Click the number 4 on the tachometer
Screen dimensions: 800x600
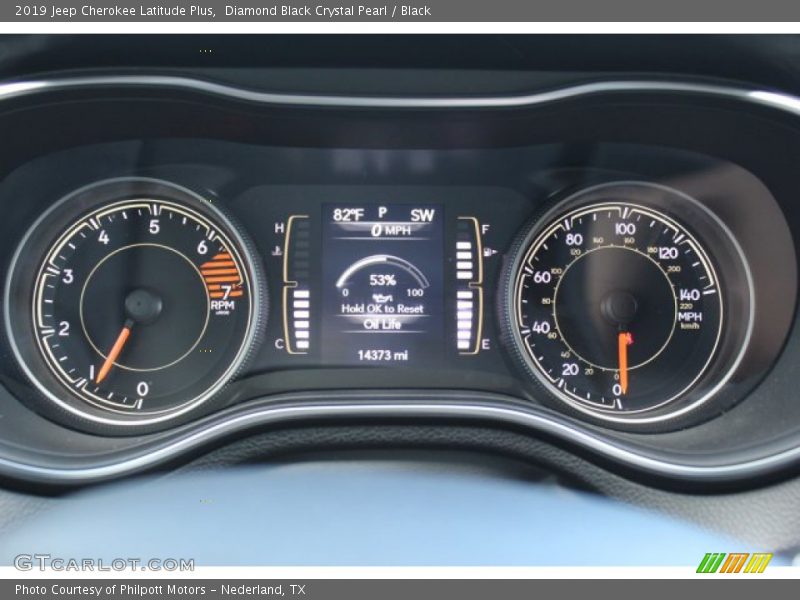click(x=104, y=237)
